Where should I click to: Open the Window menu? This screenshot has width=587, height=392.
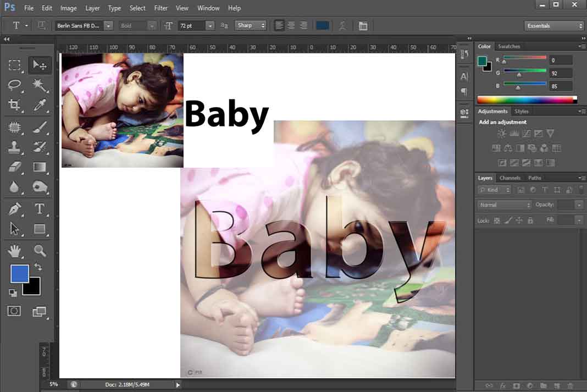click(208, 8)
